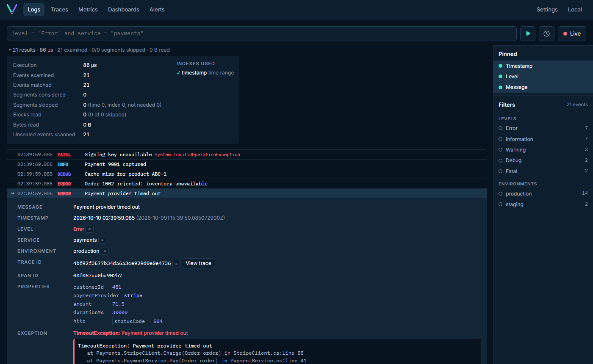Image resolution: width=593 pixels, height=364 pixels.
Task: Click the statusCode 504 value
Action: pos(158,321)
